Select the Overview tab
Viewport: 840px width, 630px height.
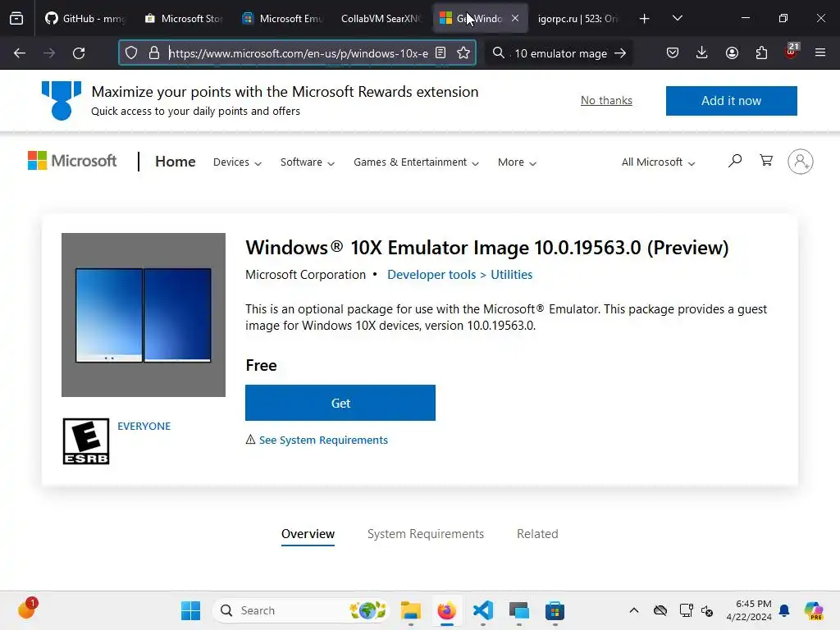click(x=308, y=534)
